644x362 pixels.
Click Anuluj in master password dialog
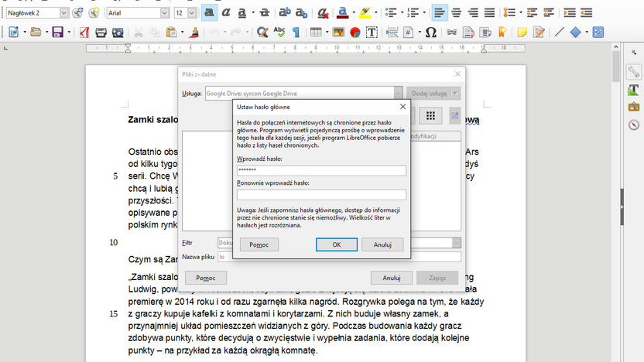coord(382,244)
